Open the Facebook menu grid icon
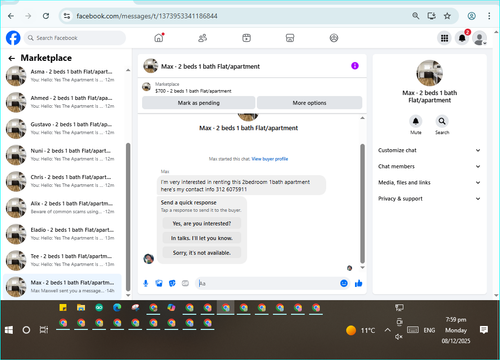 click(x=444, y=38)
